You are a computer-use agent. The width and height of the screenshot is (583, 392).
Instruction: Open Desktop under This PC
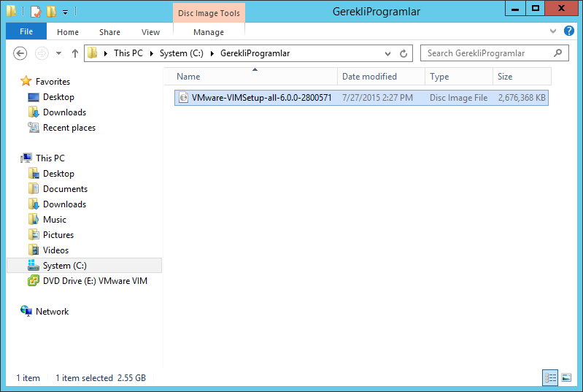pos(58,174)
